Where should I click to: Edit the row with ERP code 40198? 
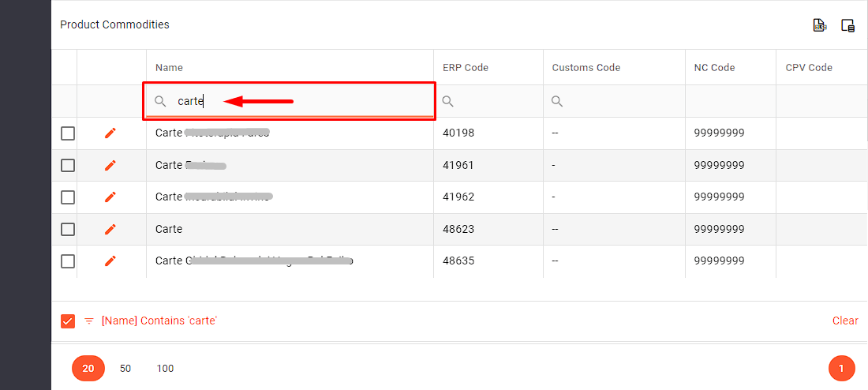(x=110, y=133)
